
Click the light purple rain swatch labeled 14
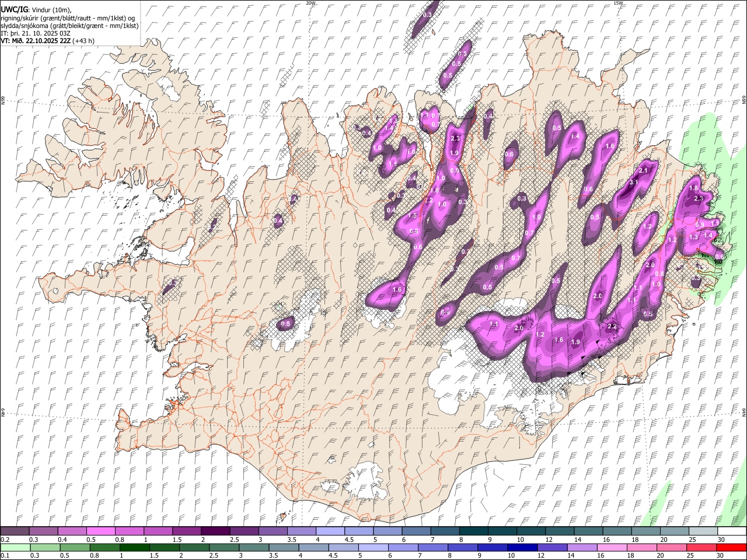[x=582, y=547]
